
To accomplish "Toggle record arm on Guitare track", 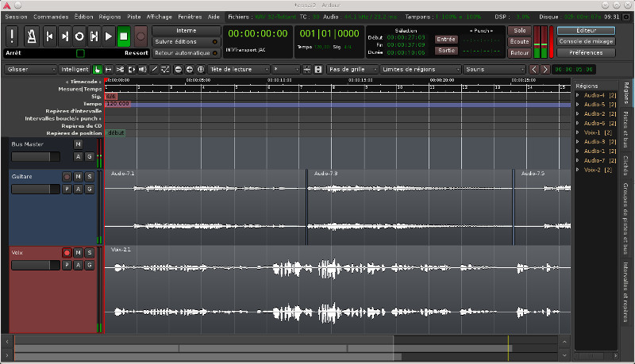I will tap(67, 177).
